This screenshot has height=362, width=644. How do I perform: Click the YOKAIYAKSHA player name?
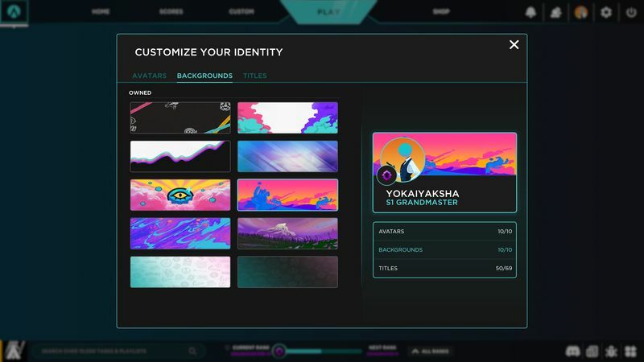click(x=422, y=193)
